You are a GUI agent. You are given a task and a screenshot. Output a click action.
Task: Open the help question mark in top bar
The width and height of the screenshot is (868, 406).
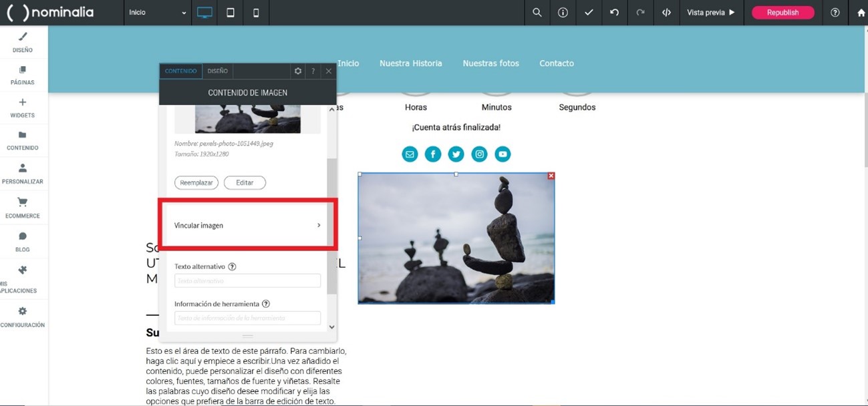pos(835,13)
